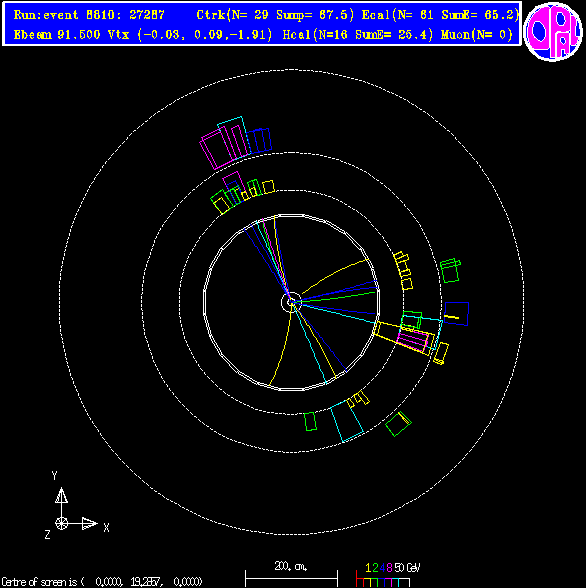Click the Centre of screen coordinates text
This screenshot has height=588, width=586.
point(102,582)
